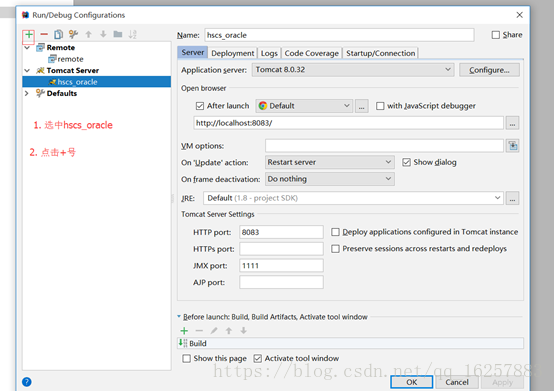Image resolution: width=554 pixels, height=391 pixels.
Task: Open the browser Default dropdown
Action: coord(304,106)
